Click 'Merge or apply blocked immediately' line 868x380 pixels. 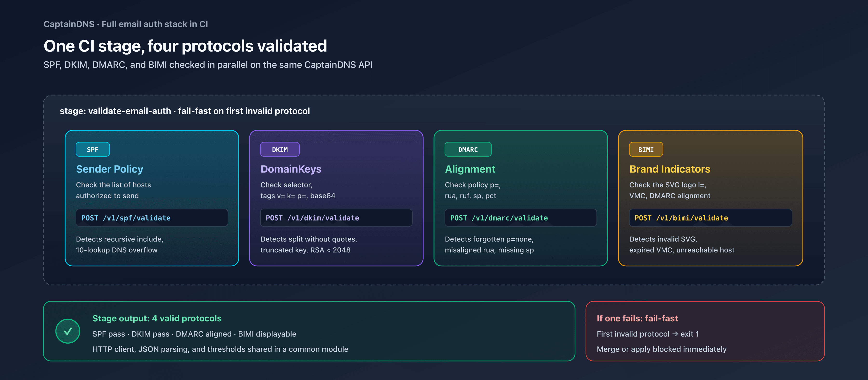click(x=661, y=349)
